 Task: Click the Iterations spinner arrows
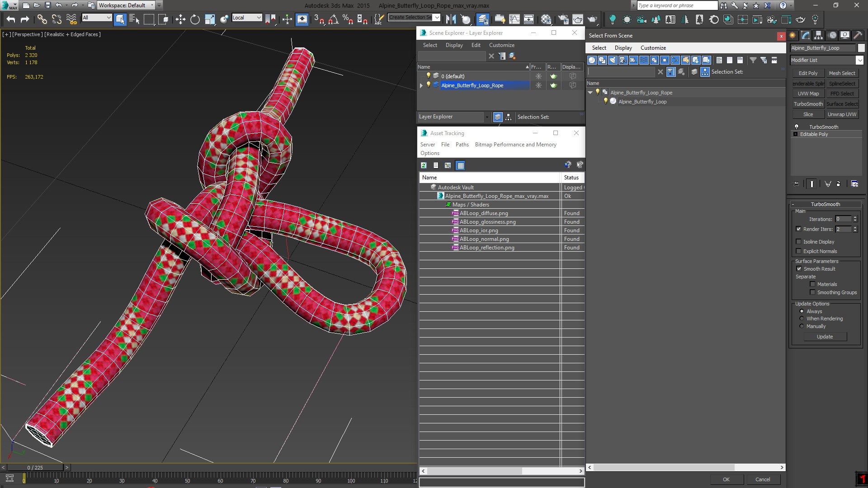tap(855, 219)
